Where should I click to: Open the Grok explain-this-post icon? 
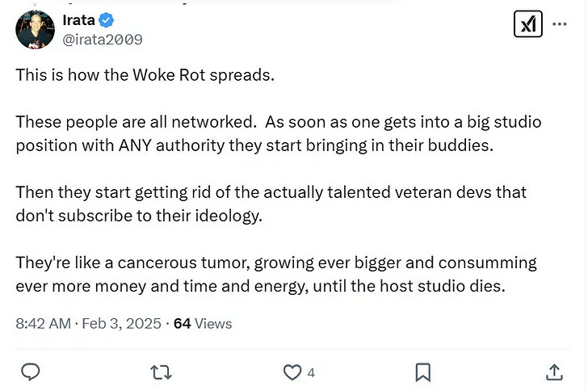point(528,24)
